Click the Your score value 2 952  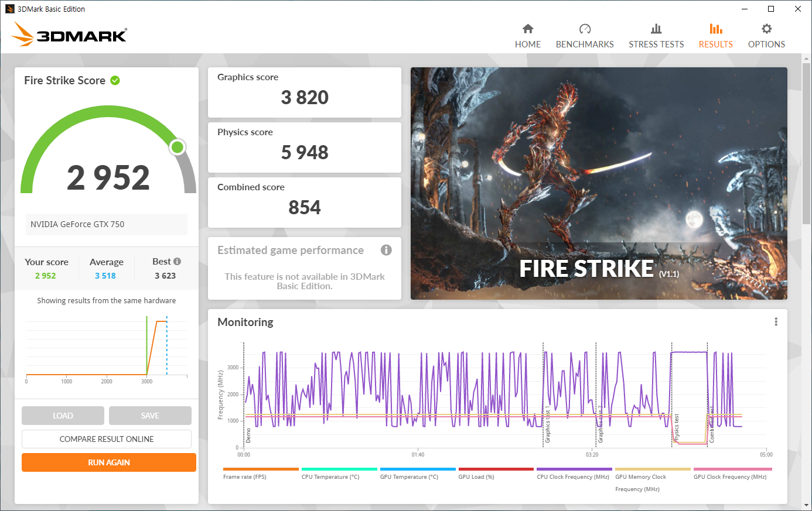[x=45, y=276]
